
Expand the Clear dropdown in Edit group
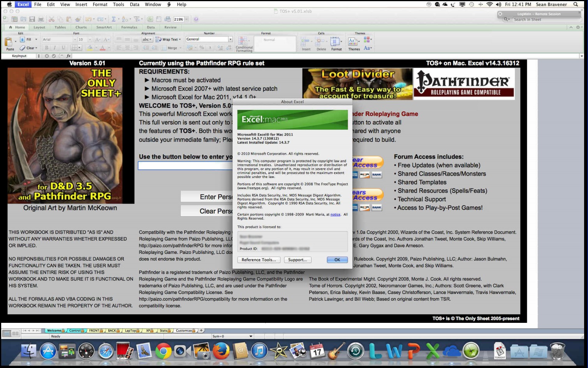point(36,48)
